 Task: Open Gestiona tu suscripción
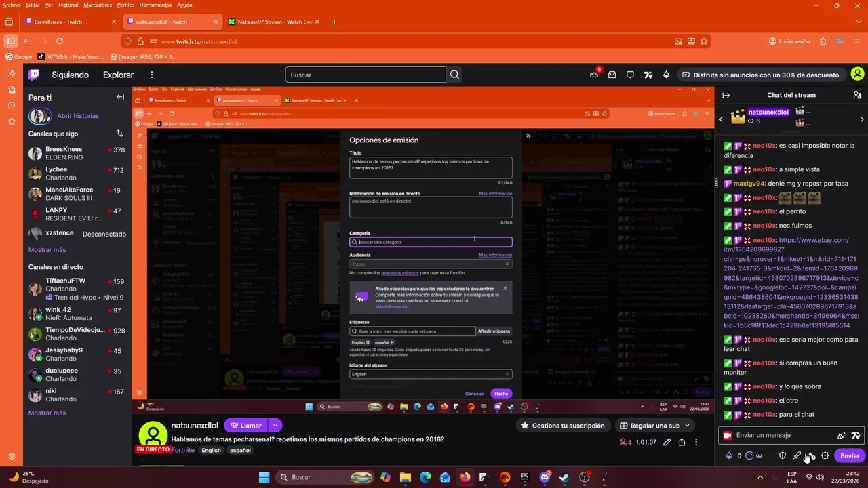pos(563,426)
